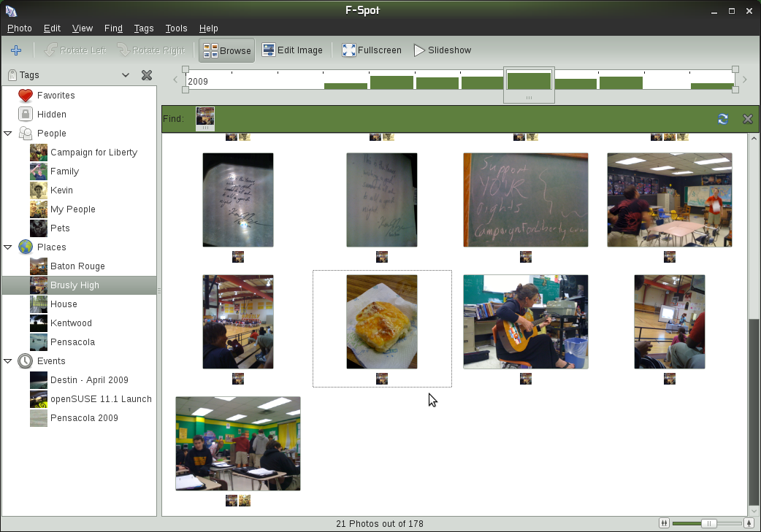
Task: Close the Find bar
Action: tap(747, 119)
